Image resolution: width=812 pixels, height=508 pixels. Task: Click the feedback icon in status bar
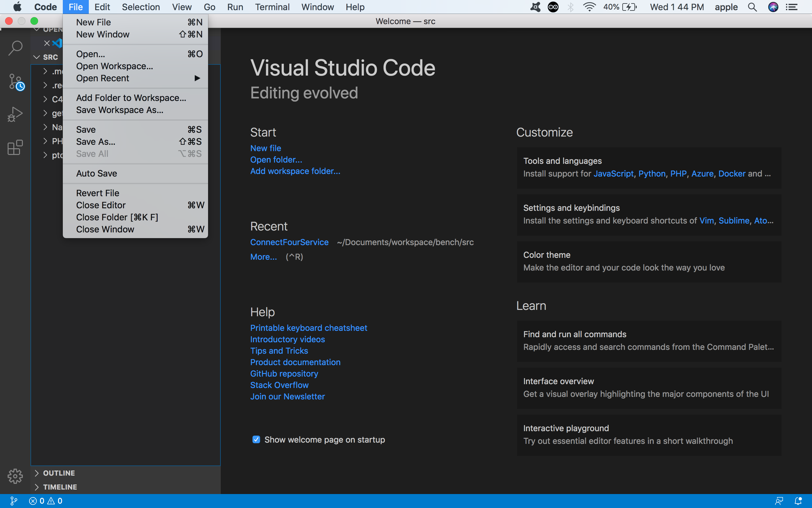779,501
